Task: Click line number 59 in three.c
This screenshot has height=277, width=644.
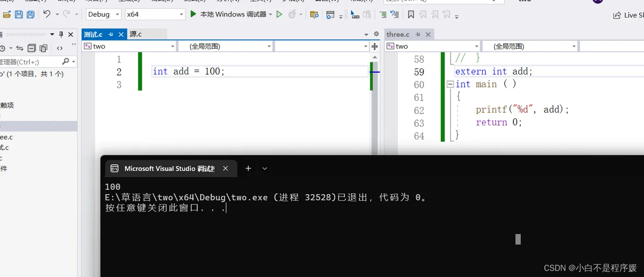Action: (419, 72)
